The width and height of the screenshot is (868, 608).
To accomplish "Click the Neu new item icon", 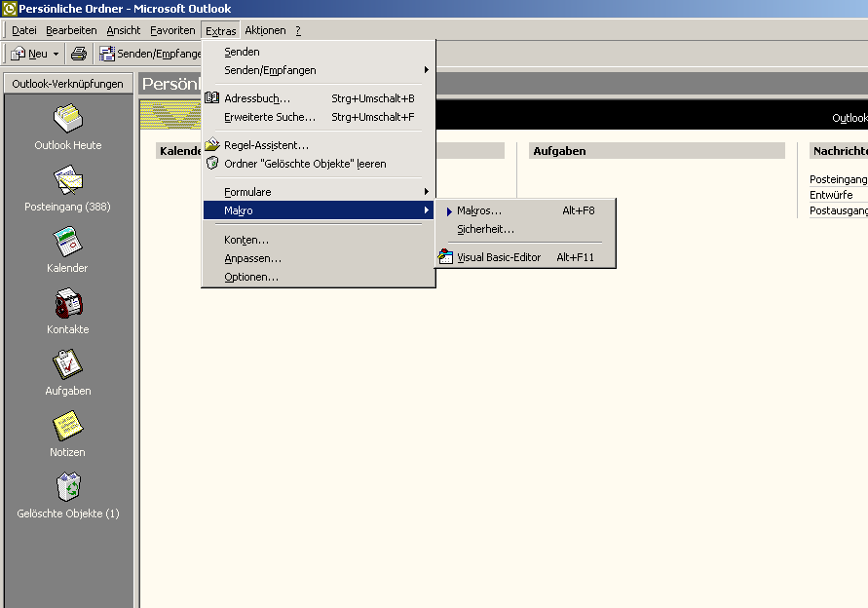I will 18,54.
